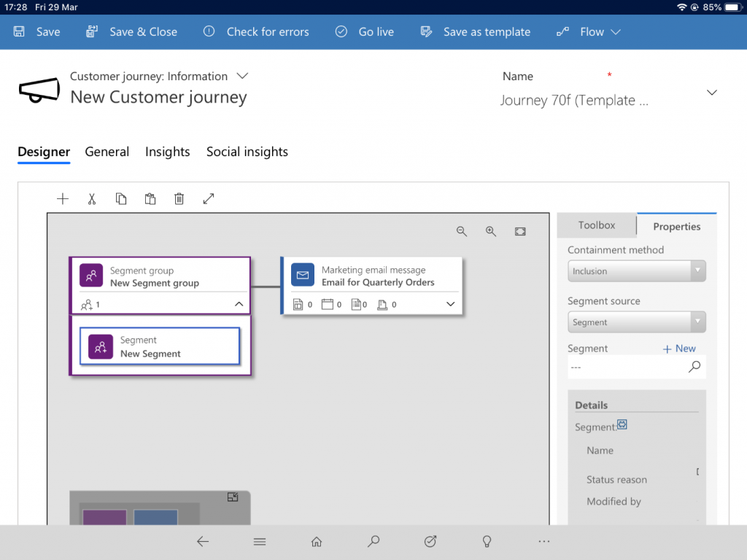
Task: Zoom out on the journey canvas
Action: 462,231
